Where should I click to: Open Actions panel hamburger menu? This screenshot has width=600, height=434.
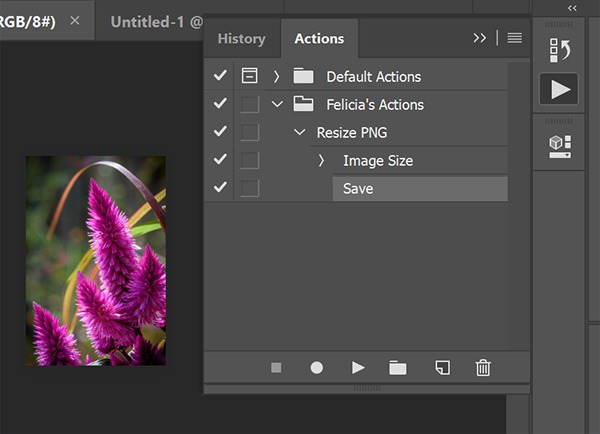pos(514,38)
